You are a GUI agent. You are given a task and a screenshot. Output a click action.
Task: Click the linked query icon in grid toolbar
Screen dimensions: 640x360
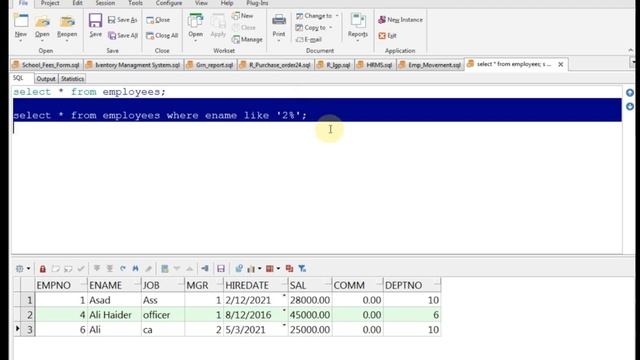(x=239, y=269)
